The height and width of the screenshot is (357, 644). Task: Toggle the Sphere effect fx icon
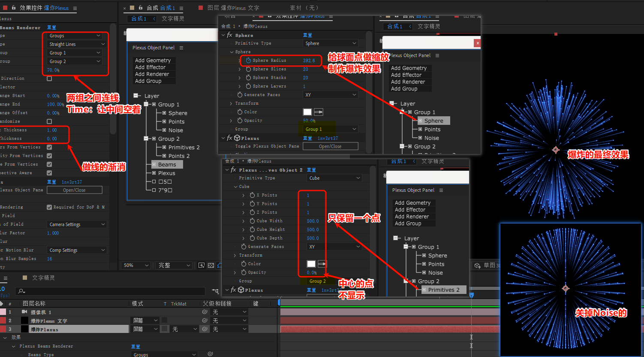pos(230,35)
